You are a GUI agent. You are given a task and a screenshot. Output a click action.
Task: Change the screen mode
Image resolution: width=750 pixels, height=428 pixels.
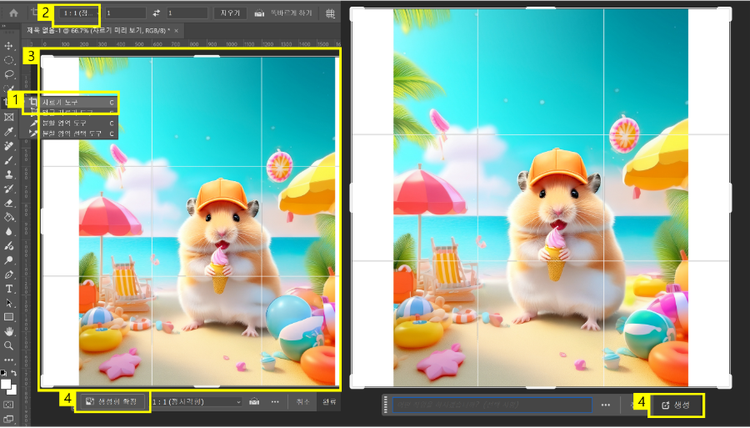click(x=9, y=419)
